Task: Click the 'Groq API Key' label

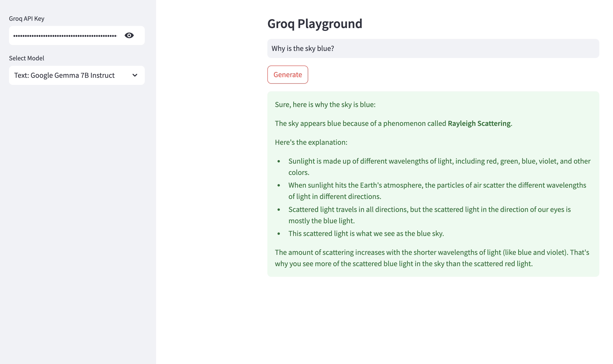Action: click(x=26, y=19)
